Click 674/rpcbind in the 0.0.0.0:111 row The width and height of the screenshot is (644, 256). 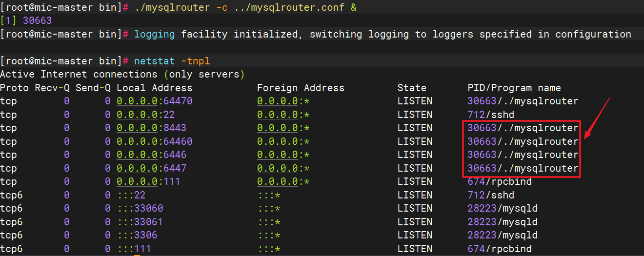click(500, 181)
